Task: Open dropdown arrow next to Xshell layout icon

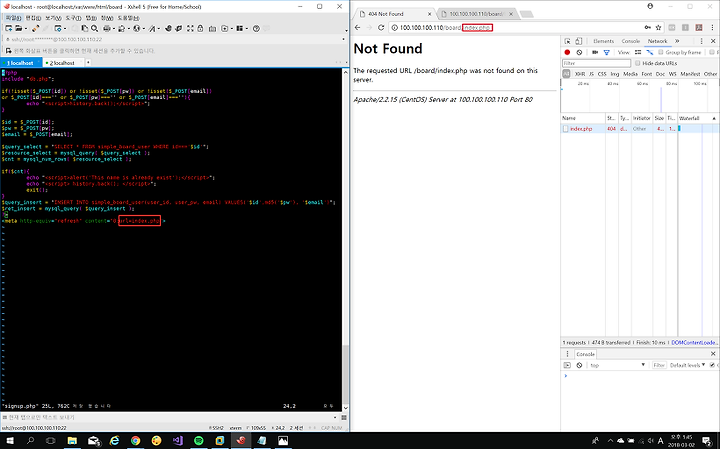Action: [247, 28]
